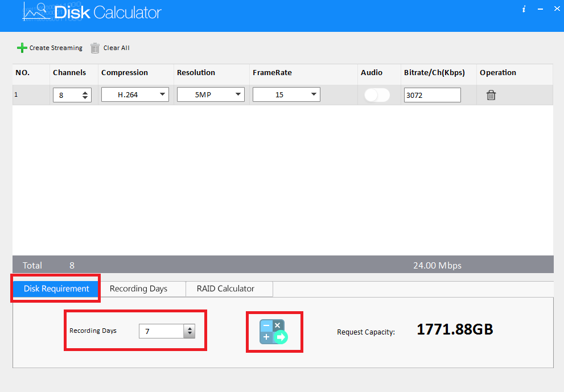Click the Clear All label
The height and width of the screenshot is (392, 564).
tap(117, 48)
